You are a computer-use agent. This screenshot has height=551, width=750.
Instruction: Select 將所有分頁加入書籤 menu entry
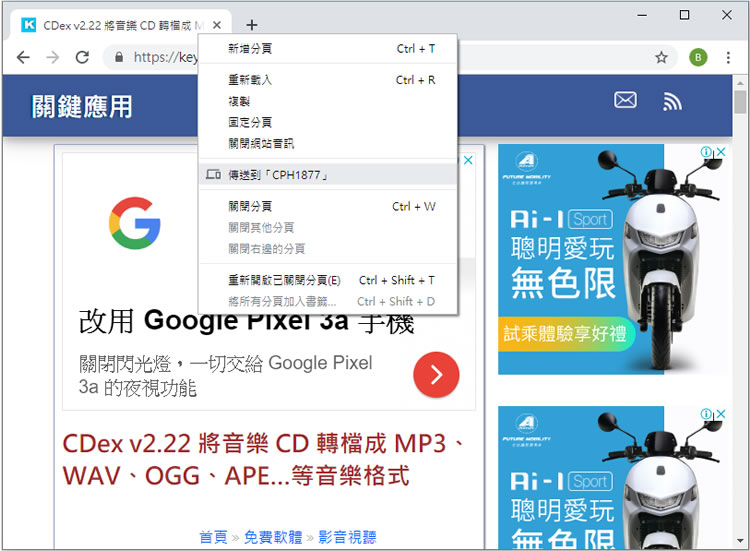point(328,301)
